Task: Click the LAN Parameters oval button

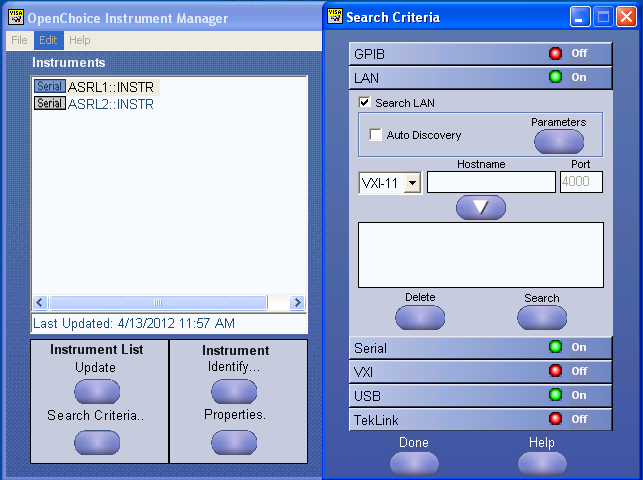Action: pos(559,142)
